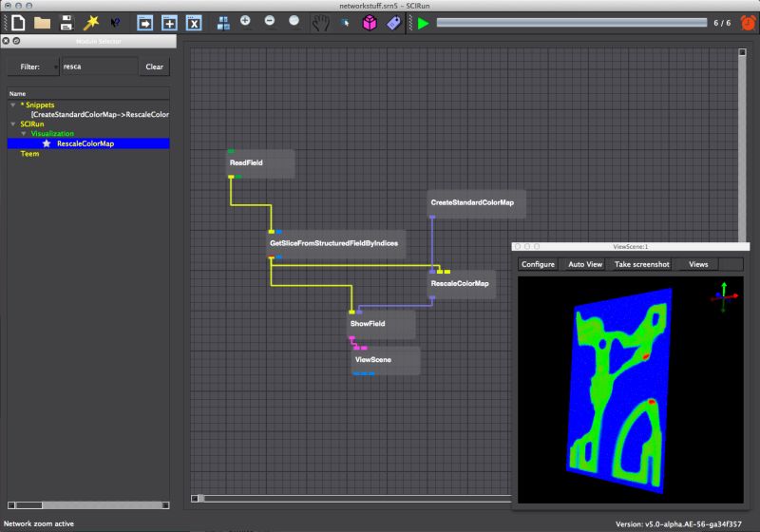Select the ViewScene module
Viewport: 760px width, 532px height.
(x=386, y=360)
